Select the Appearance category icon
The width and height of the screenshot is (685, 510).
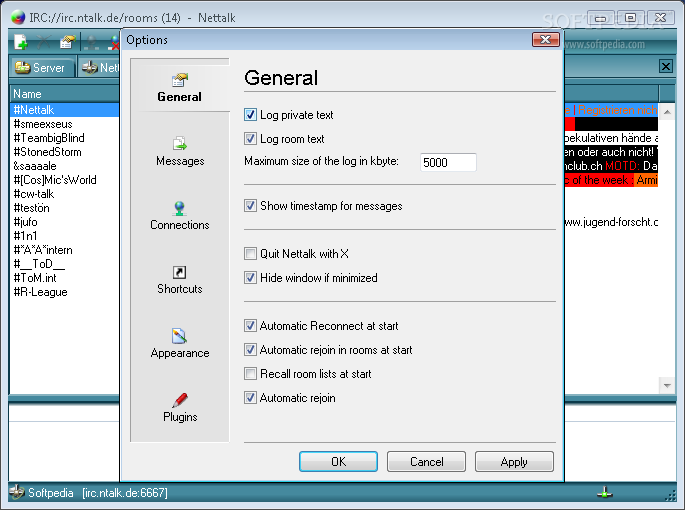[180, 336]
